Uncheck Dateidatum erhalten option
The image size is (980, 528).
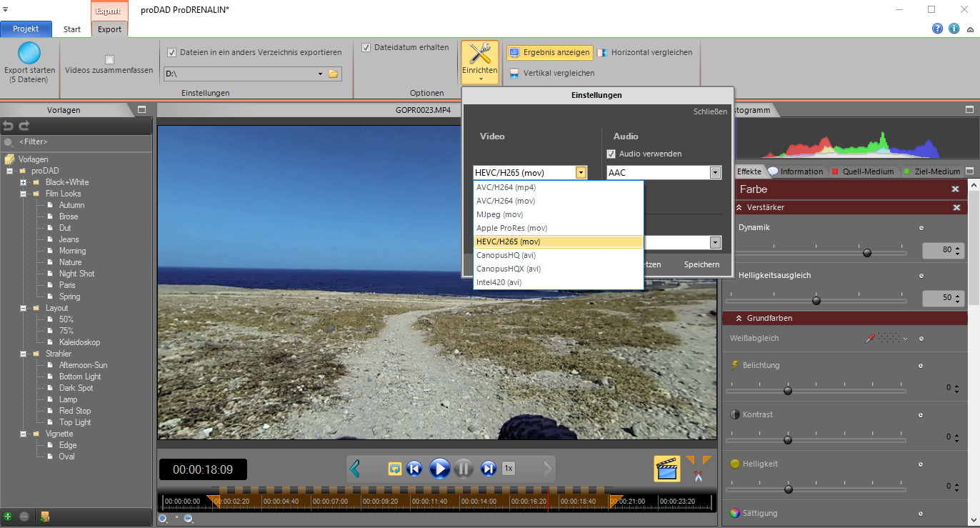[366, 48]
